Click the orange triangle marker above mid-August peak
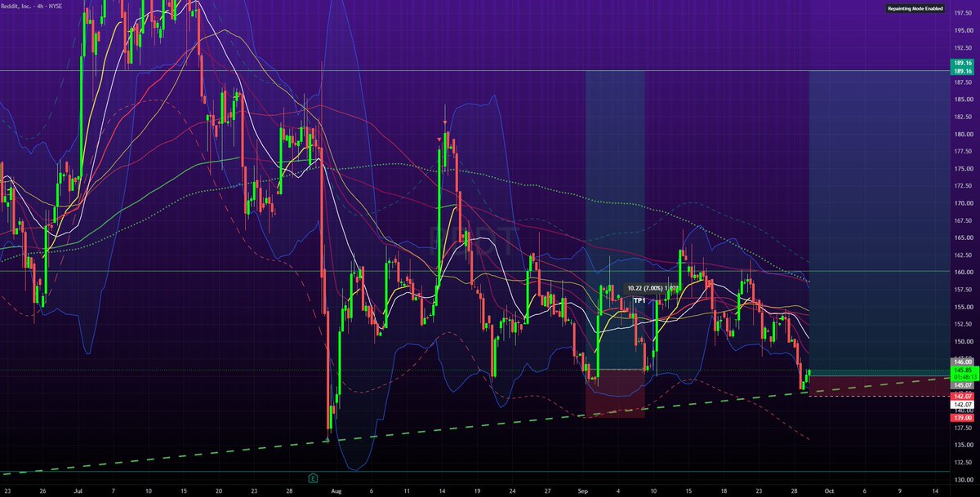 (439, 141)
